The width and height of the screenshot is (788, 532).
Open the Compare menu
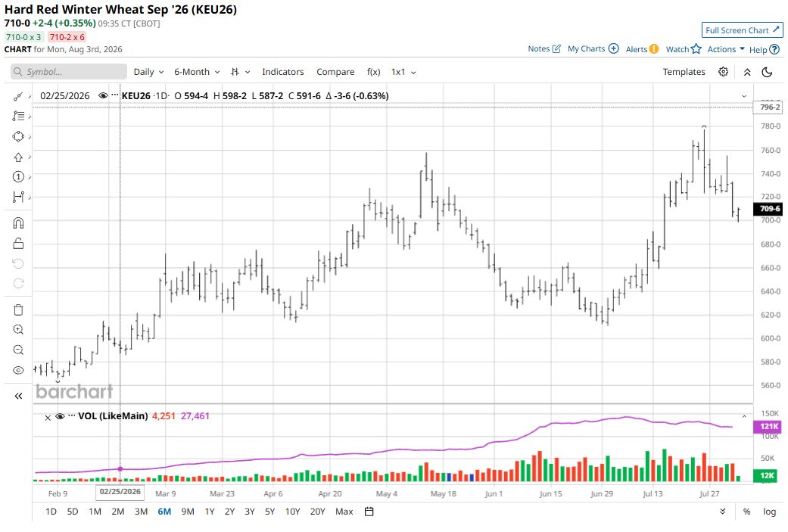[x=335, y=72]
